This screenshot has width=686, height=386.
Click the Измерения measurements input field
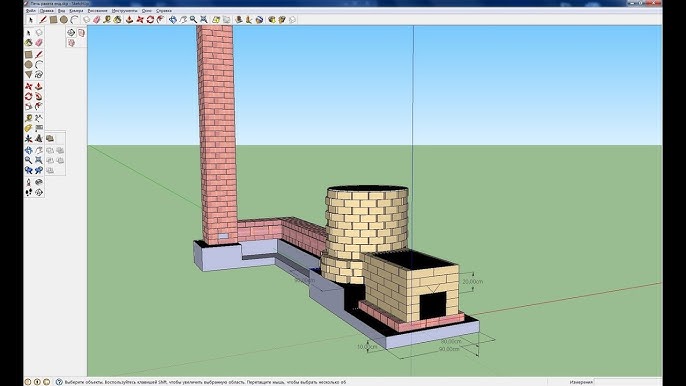pos(628,382)
